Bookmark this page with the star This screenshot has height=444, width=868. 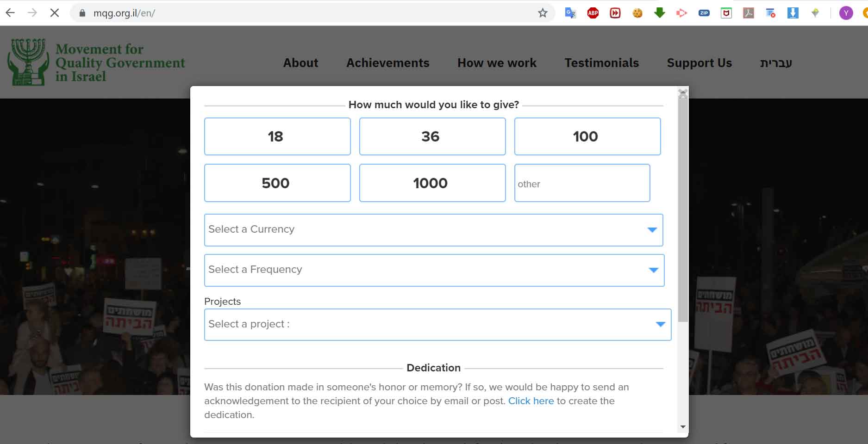(x=543, y=13)
